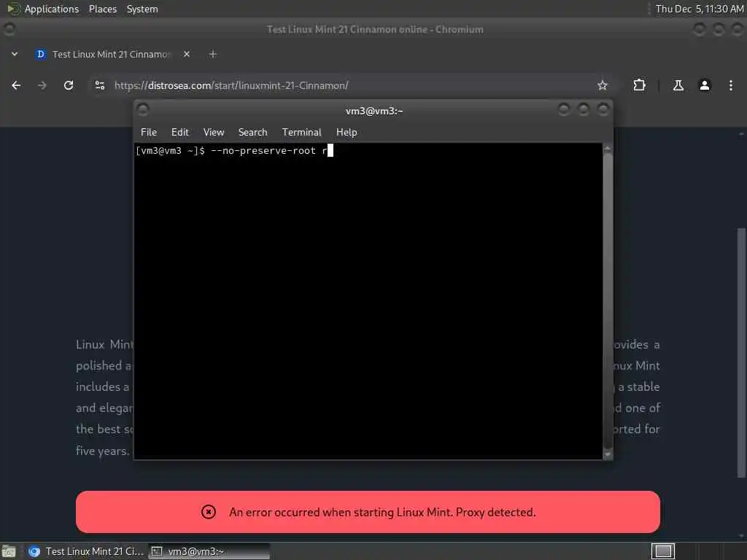The image size is (747, 560).
Task: Open terminal Edit menu
Action: pyautogui.click(x=180, y=133)
